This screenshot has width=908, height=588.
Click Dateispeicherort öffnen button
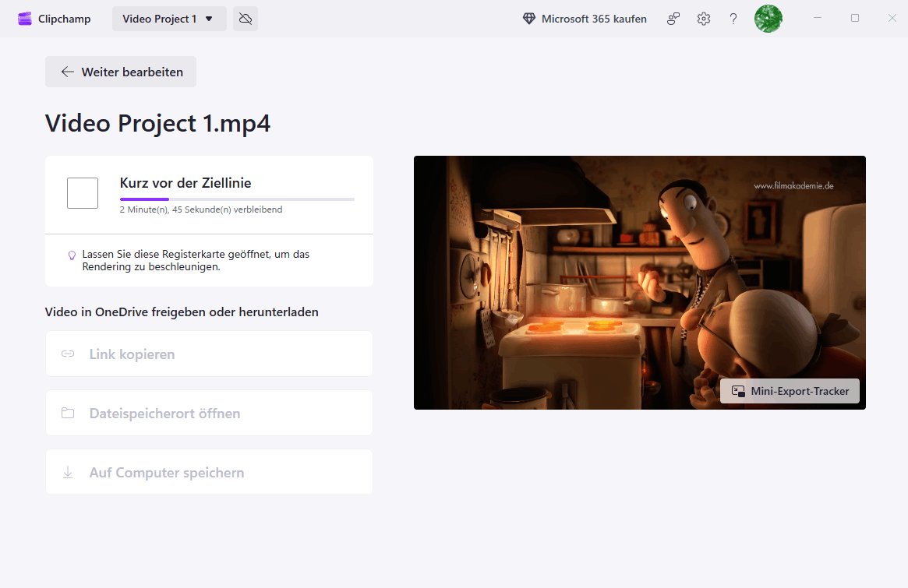click(209, 414)
